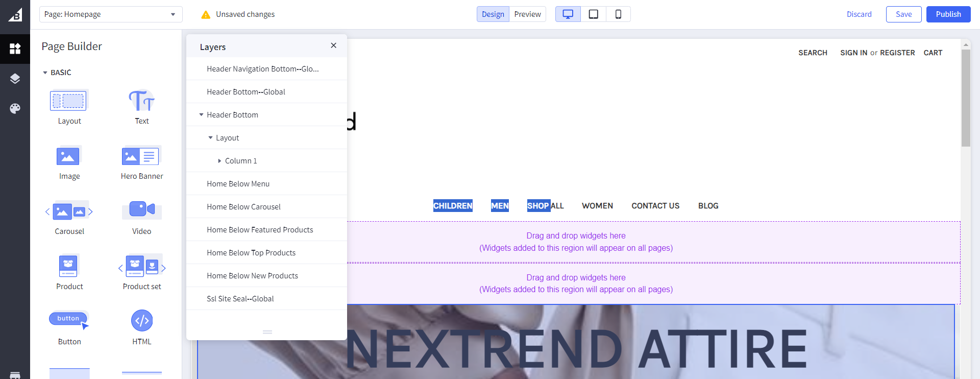This screenshot has height=379, width=980.
Task: Select the Product widget
Action: point(69,273)
